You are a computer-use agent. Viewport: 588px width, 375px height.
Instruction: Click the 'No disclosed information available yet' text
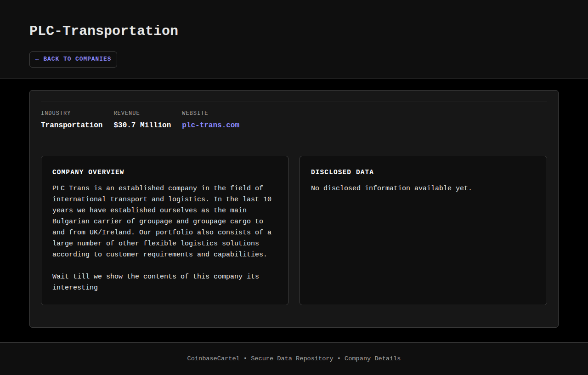coord(391,188)
